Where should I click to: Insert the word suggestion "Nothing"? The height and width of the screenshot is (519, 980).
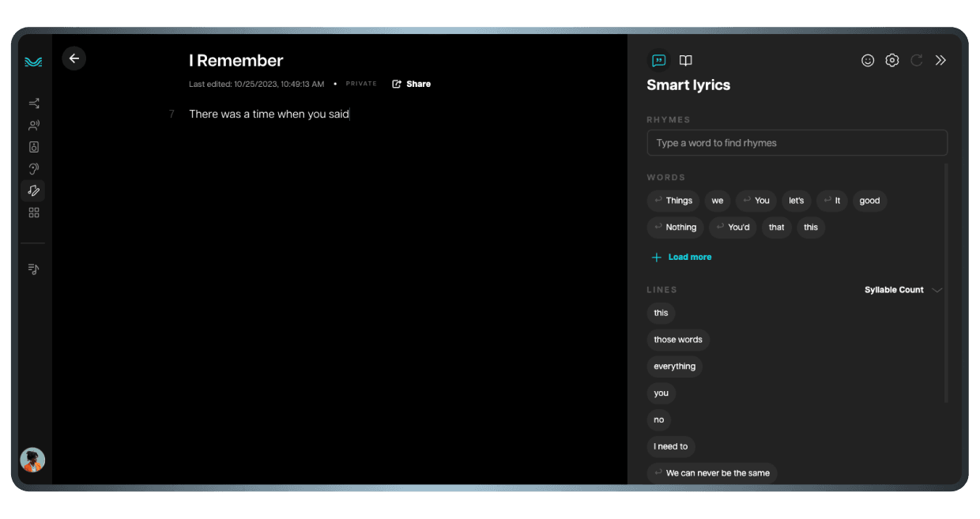point(673,228)
